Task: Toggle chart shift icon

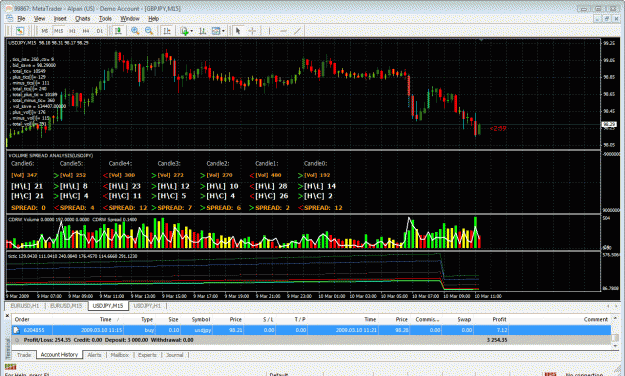Action: click(x=167, y=31)
